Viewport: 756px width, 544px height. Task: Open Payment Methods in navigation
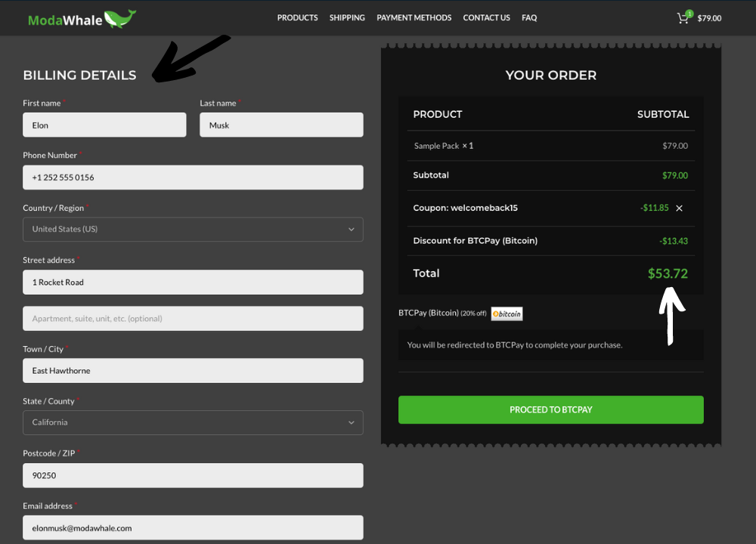[414, 18]
